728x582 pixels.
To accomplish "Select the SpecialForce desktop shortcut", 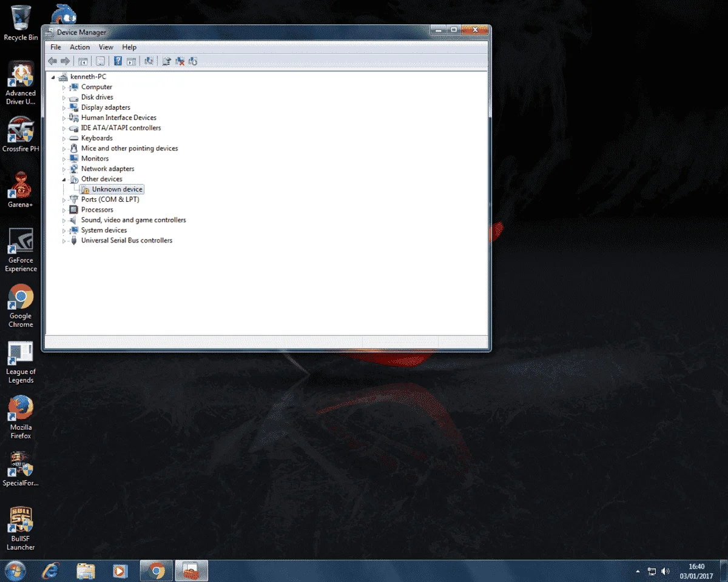I will point(21,469).
